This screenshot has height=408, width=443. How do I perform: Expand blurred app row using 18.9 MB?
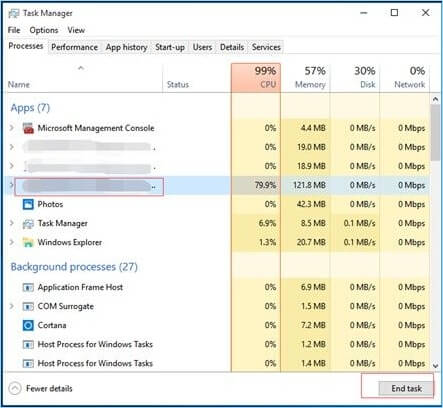coord(12,166)
